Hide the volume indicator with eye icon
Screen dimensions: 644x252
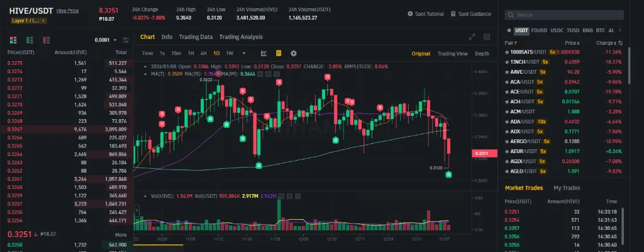coord(282,196)
